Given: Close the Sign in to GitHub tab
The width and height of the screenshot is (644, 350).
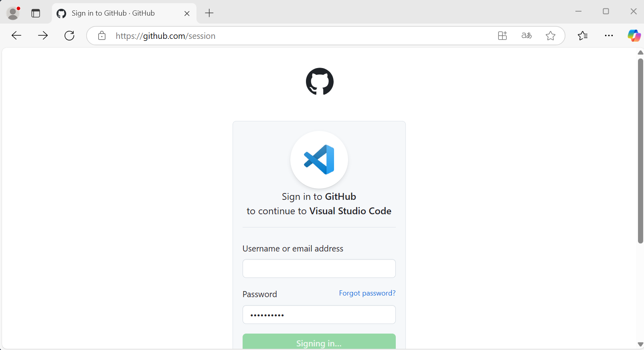Looking at the screenshot, I should click(187, 13).
